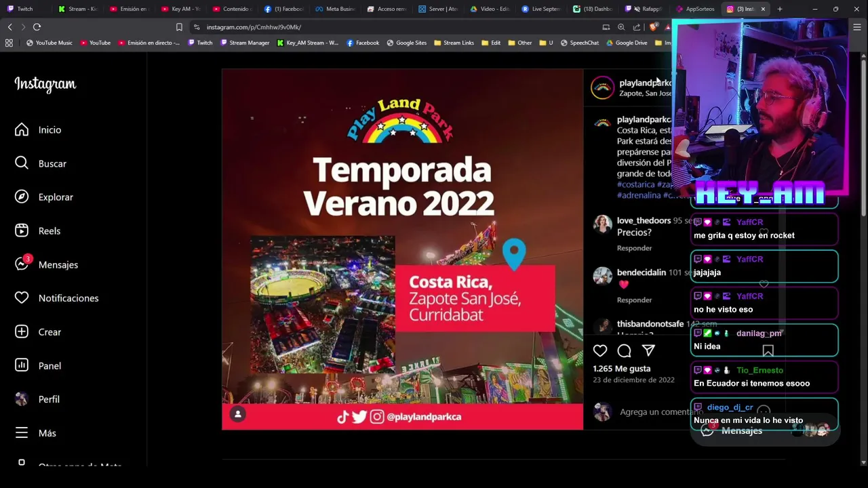This screenshot has height=488, width=868.
Task: Like the post with heart icon
Action: (600, 350)
